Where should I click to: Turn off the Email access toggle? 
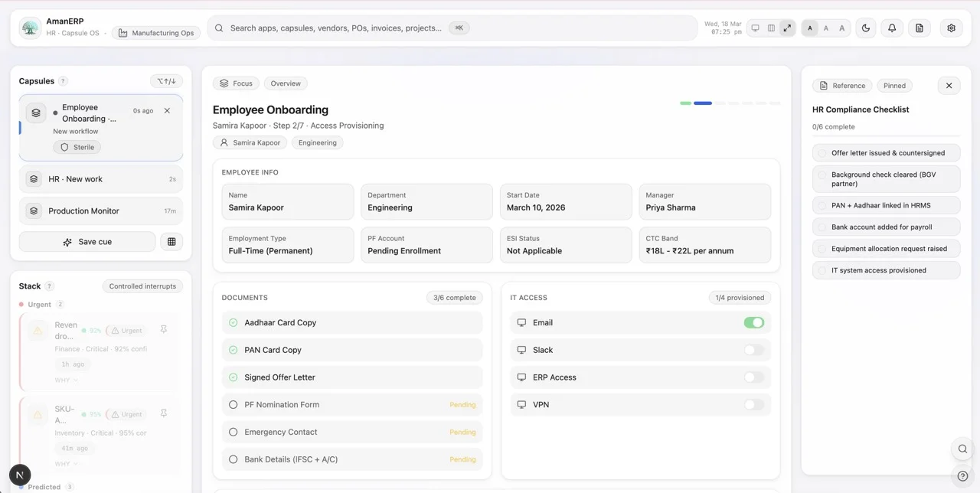coord(754,323)
